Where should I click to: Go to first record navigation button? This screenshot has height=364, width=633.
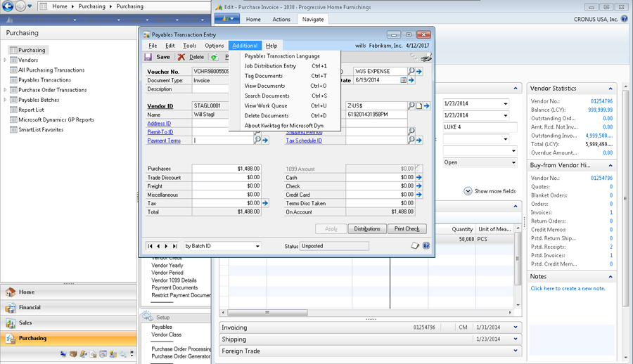click(151, 246)
